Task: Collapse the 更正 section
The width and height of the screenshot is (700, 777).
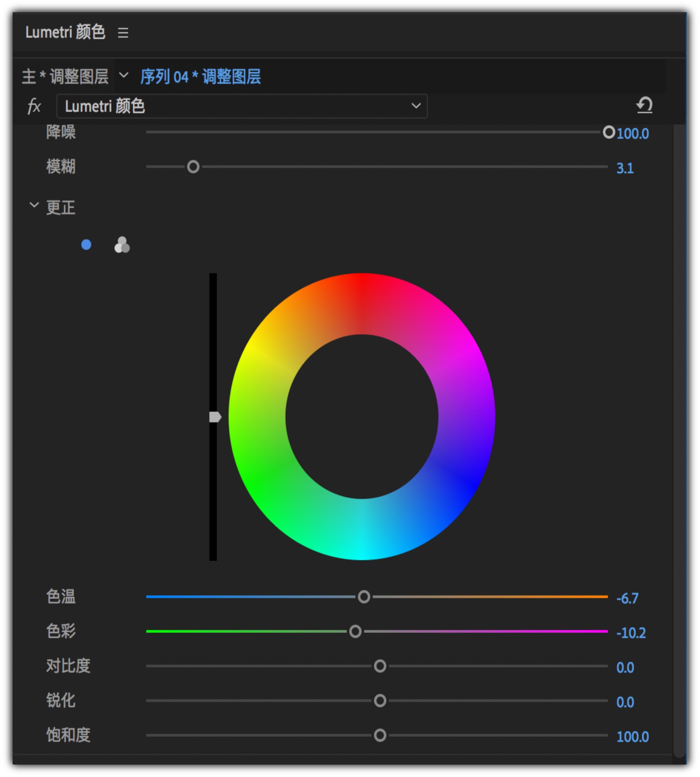Action: point(35,205)
